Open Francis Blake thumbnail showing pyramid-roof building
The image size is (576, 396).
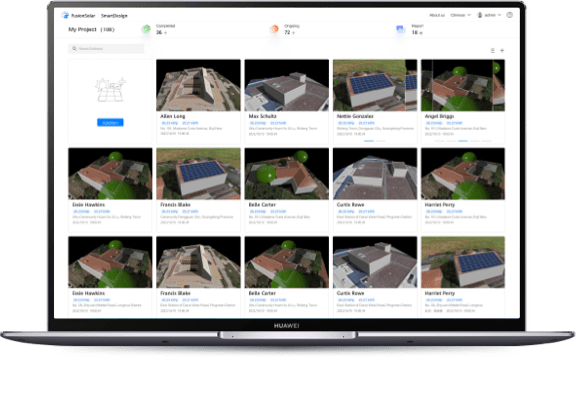click(198, 262)
